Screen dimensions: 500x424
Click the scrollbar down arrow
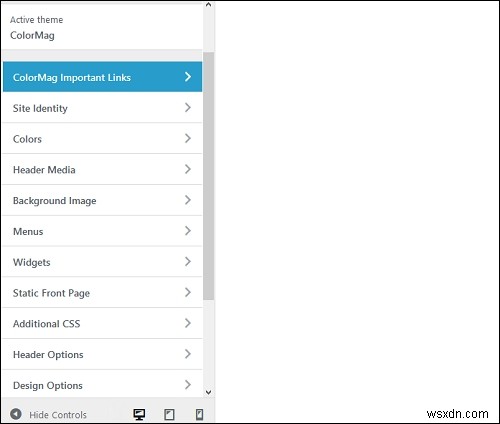pyautogui.click(x=209, y=392)
